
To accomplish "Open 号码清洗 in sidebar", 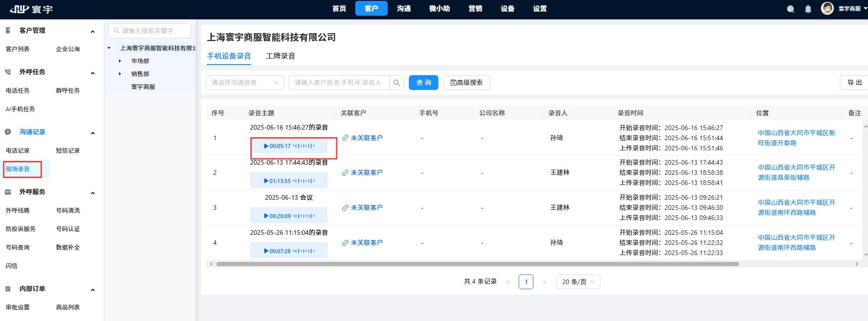I will [68, 210].
